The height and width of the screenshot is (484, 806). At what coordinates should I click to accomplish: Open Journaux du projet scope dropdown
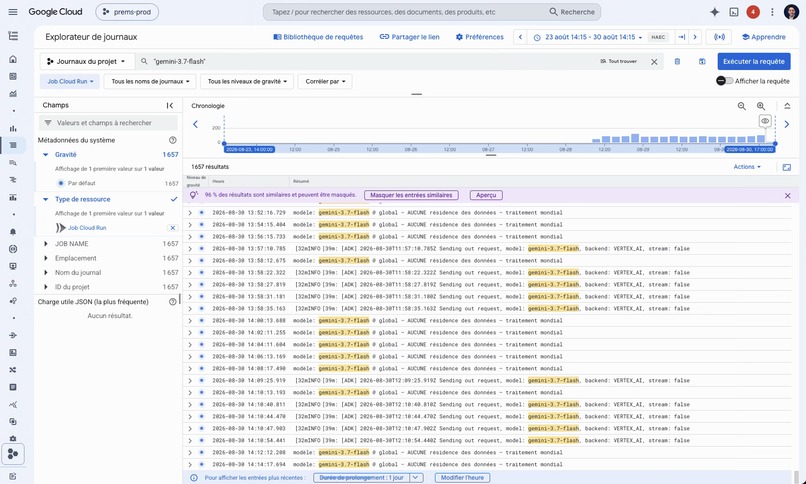(x=87, y=61)
